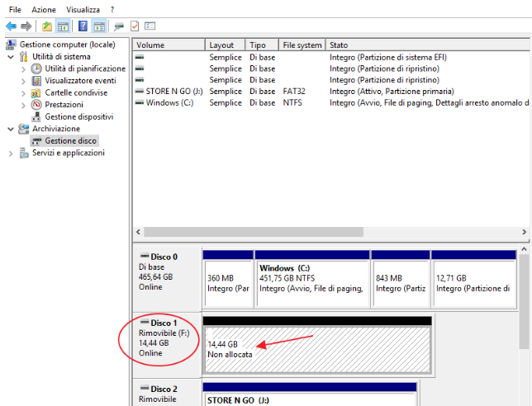
Task: Select the 14,44 GB Non allocata space
Action: (317, 345)
